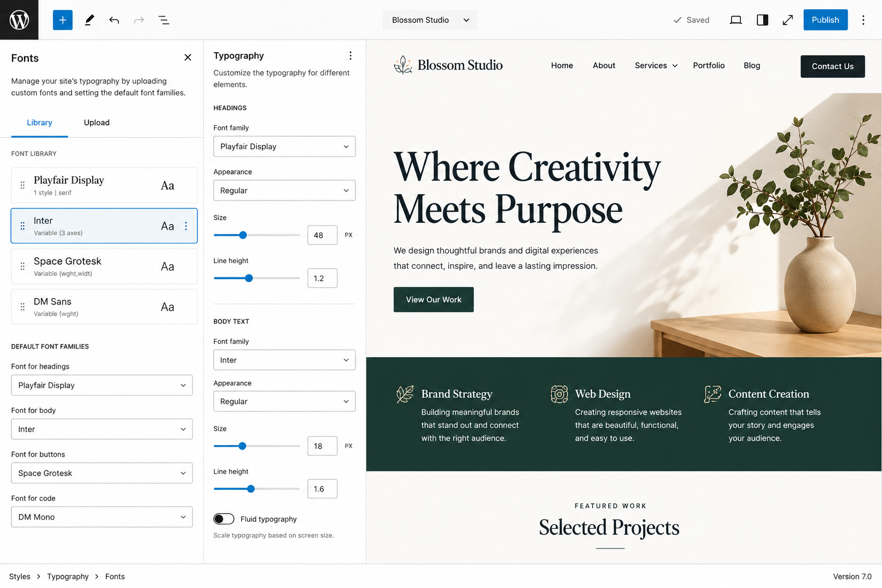Open the zoom out expand icon
Screen dimensions: 882x588
point(788,20)
